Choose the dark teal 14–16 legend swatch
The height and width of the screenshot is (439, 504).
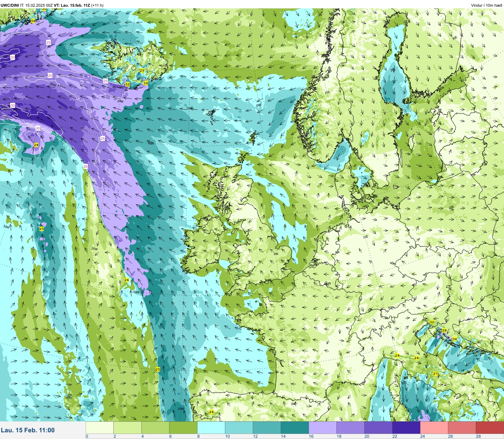click(295, 428)
